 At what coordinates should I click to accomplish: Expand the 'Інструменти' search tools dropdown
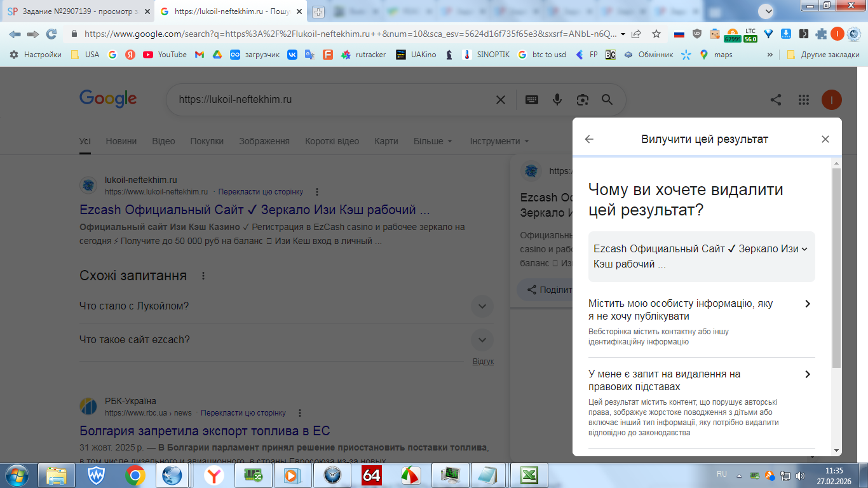pyautogui.click(x=499, y=141)
